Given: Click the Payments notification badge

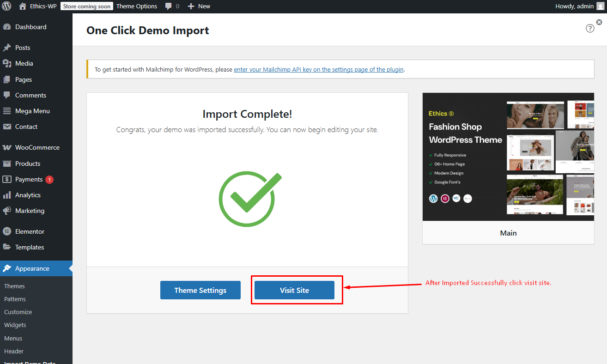Looking at the screenshot, I should 49,179.
